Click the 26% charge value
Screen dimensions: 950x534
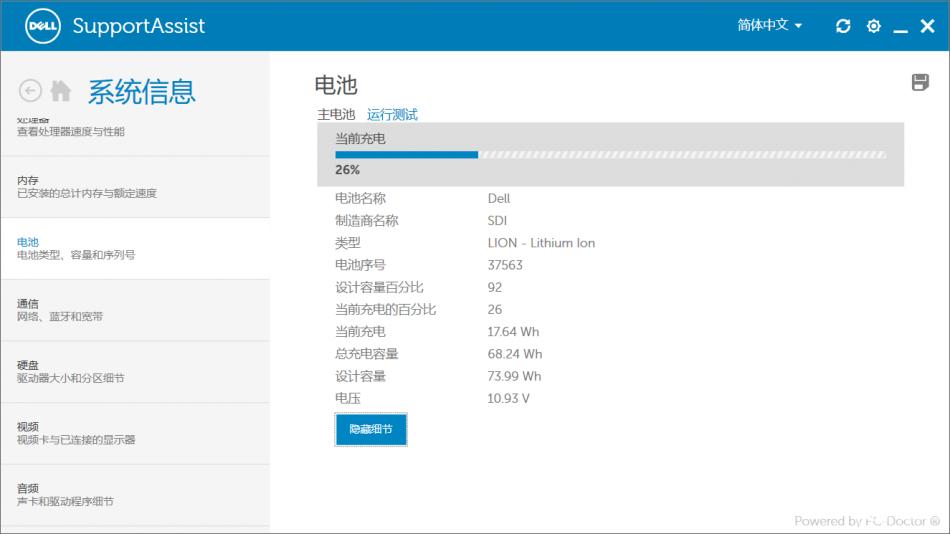(x=347, y=170)
